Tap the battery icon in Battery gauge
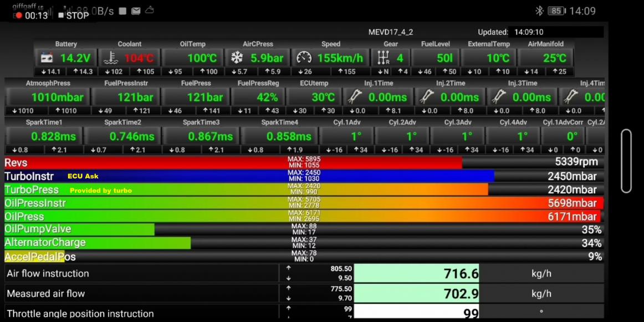The width and height of the screenshot is (644, 322). point(46,58)
